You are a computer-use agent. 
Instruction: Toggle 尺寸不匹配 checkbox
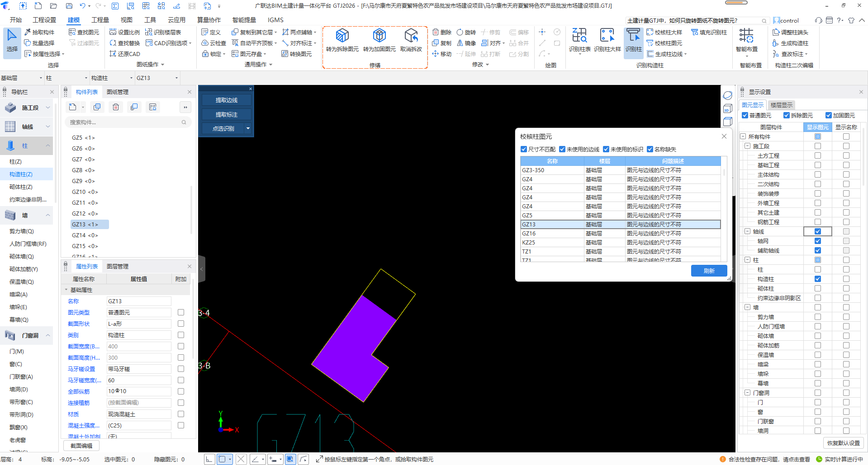[x=524, y=149]
